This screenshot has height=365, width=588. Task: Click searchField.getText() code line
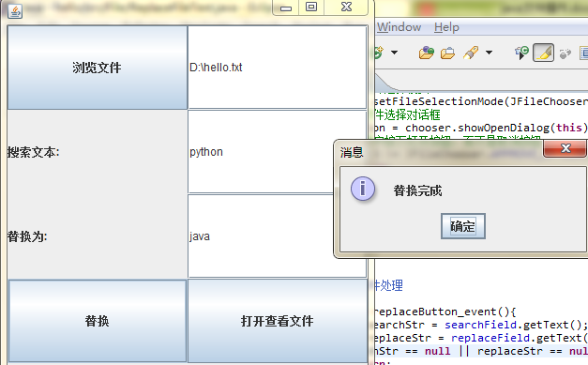click(481, 325)
